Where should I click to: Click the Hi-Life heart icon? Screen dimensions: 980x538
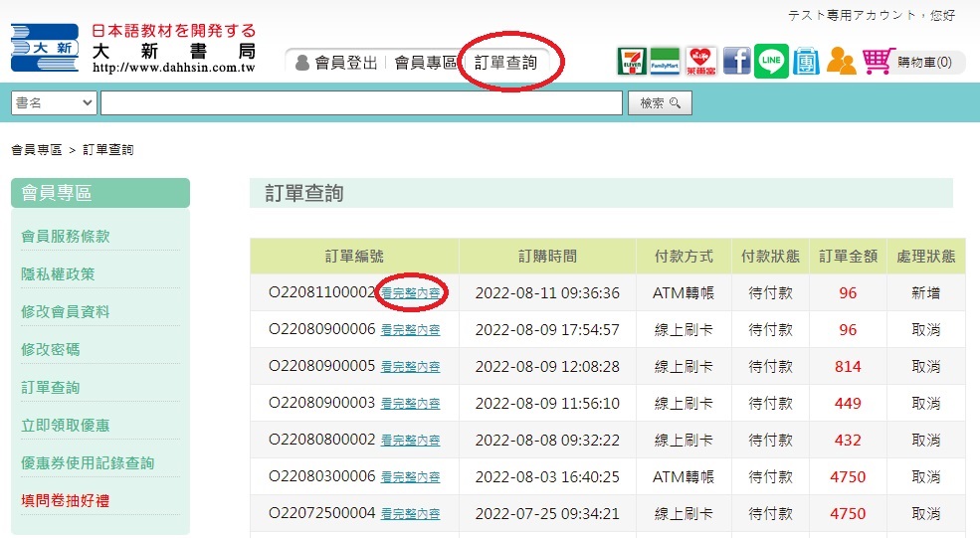(700, 62)
